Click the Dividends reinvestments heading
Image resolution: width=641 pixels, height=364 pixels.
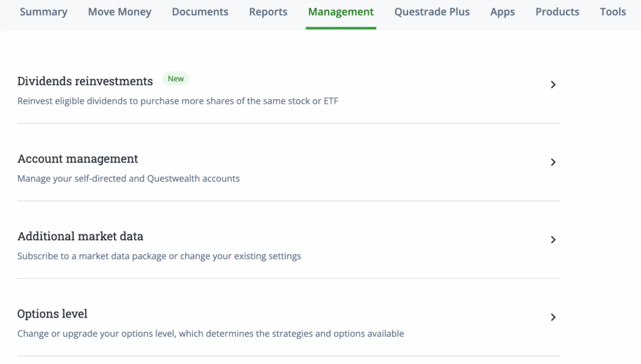pyautogui.click(x=85, y=81)
